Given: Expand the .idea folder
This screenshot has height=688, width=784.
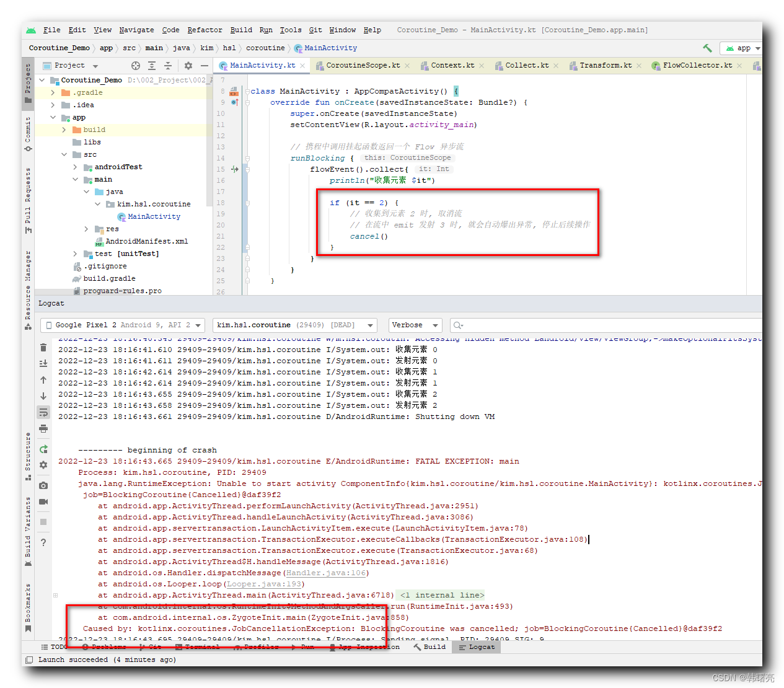Looking at the screenshot, I should coord(53,105).
